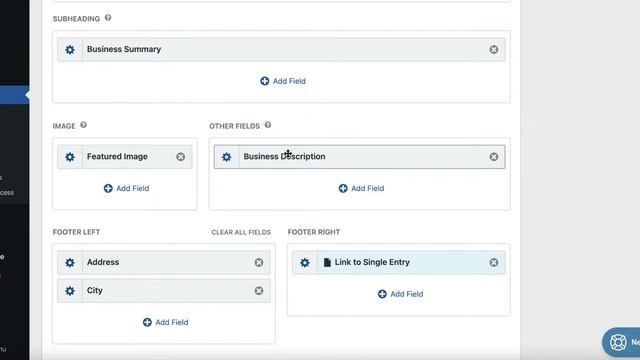Open settings gear for Address field
This screenshot has height=360, width=640.
pos(70,262)
